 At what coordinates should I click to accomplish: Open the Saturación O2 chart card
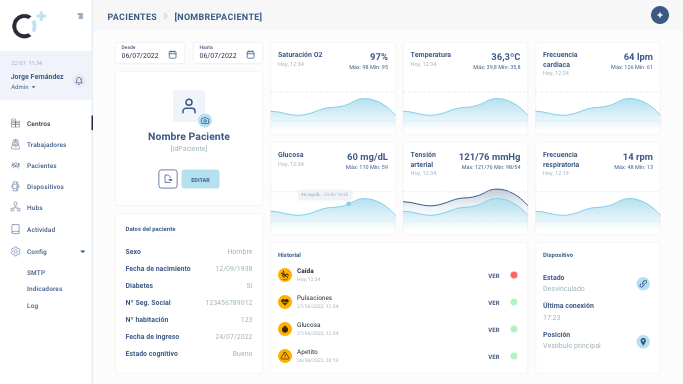tap(333, 88)
